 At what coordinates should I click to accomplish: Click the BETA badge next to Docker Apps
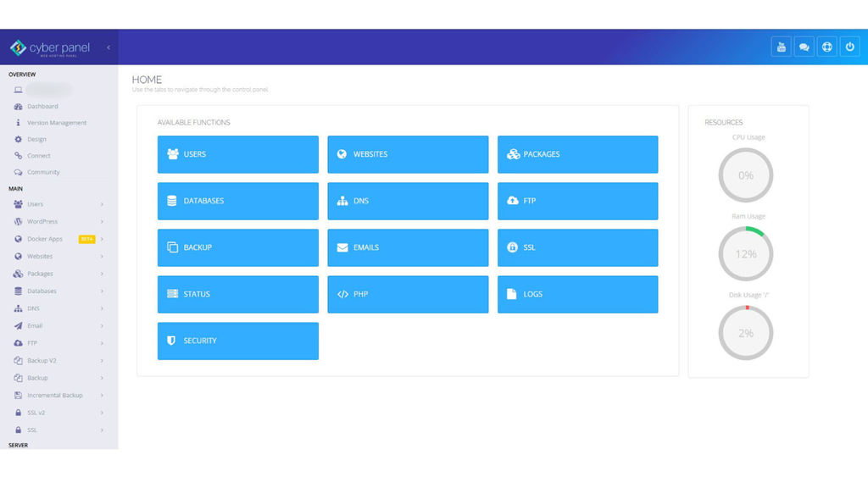tap(87, 239)
